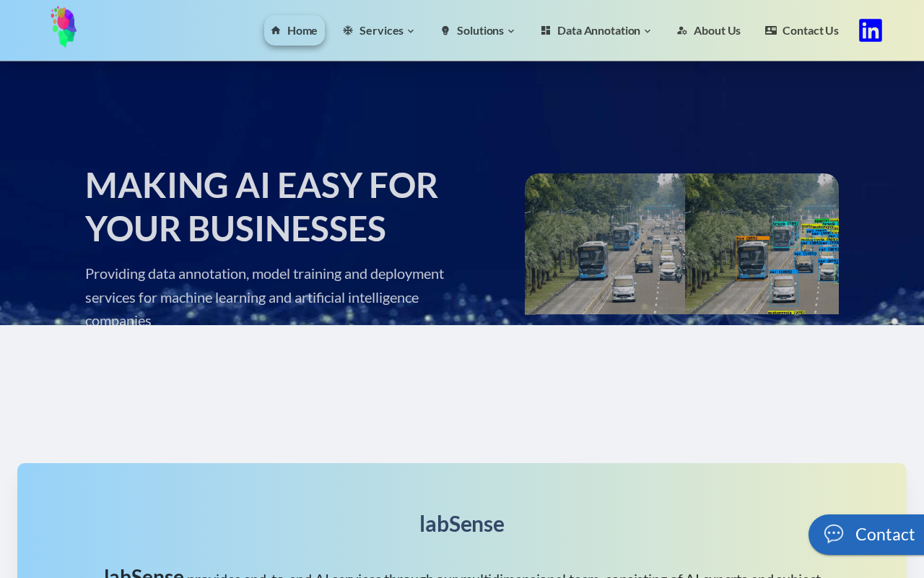This screenshot has width=924, height=578.
Task: Open the Services menu
Action: pyautogui.click(x=379, y=30)
